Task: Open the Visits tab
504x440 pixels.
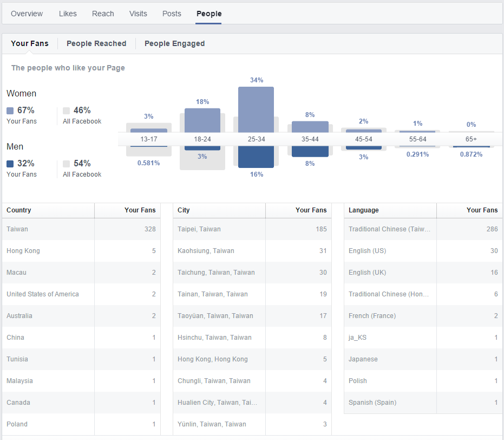Action: (x=138, y=14)
